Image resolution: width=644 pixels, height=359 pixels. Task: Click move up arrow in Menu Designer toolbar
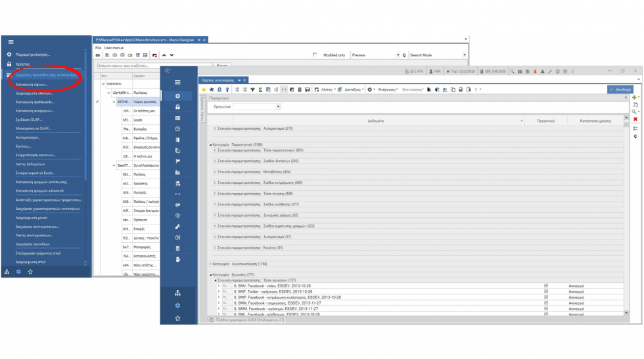(x=164, y=55)
